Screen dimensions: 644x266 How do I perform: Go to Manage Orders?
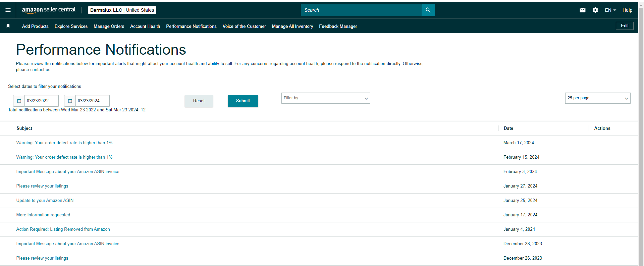coord(109,26)
